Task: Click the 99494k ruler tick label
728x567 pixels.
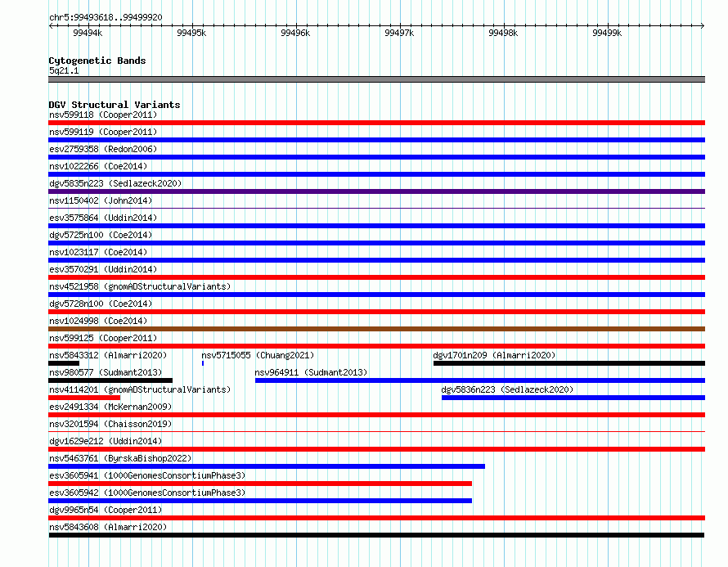Action: pyautogui.click(x=88, y=33)
